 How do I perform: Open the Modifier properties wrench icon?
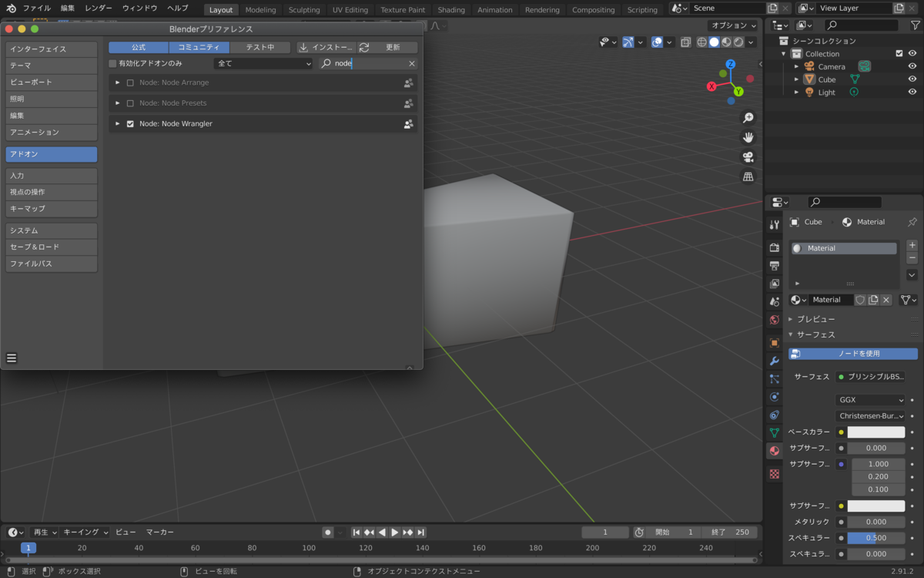coord(775,361)
